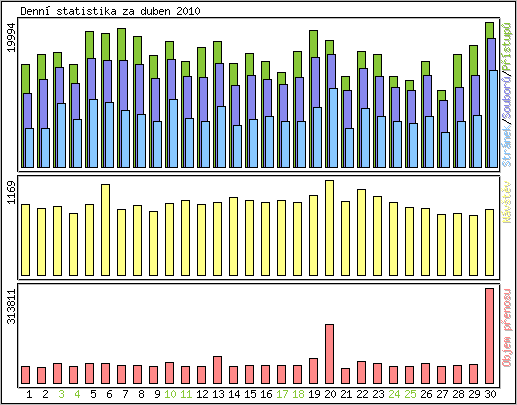Select the yellow visits bar for day 6
This screenshot has height=405, width=517.
click(x=105, y=230)
